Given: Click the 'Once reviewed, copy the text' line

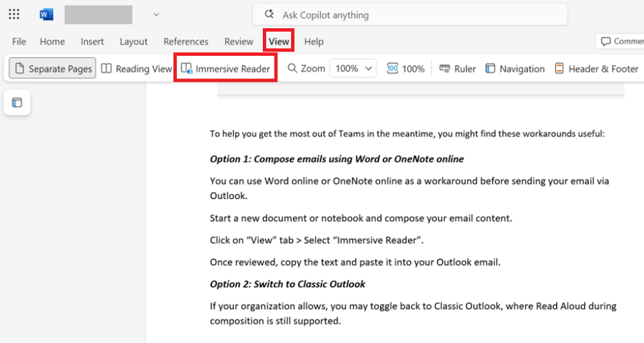Looking at the screenshot, I should click(355, 262).
